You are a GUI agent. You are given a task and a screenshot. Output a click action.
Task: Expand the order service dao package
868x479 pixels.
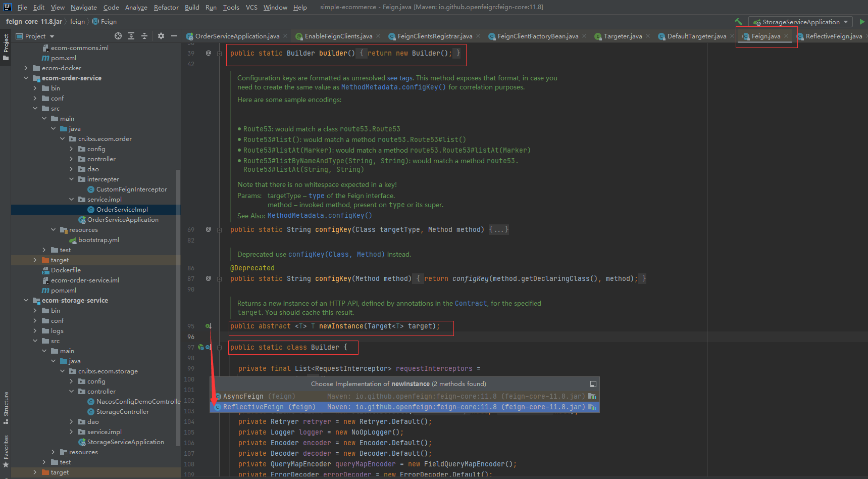point(71,169)
